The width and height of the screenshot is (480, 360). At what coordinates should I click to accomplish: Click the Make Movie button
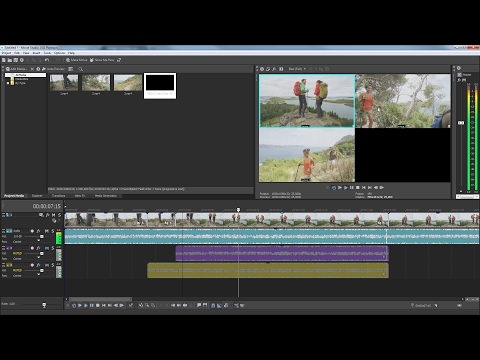76,60
